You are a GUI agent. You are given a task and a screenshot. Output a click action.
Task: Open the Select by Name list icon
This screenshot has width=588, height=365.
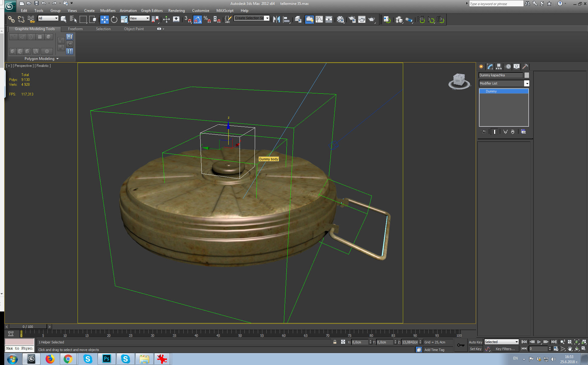73,20
